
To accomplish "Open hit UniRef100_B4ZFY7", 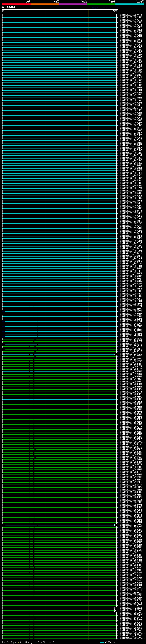I will (x=131, y=618).
